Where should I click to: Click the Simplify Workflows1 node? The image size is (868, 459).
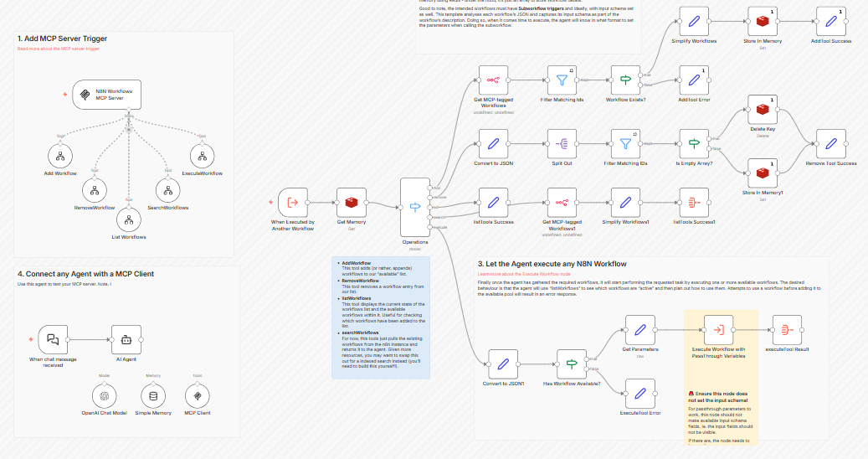(625, 203)
